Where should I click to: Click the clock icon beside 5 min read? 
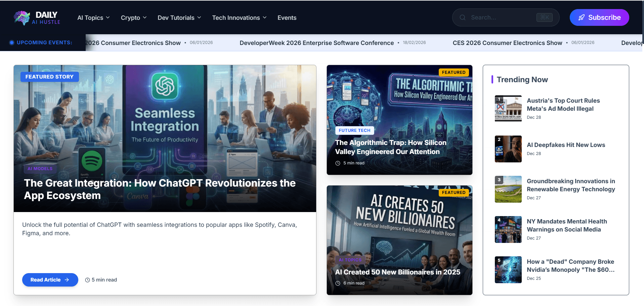tap(87, 279)
